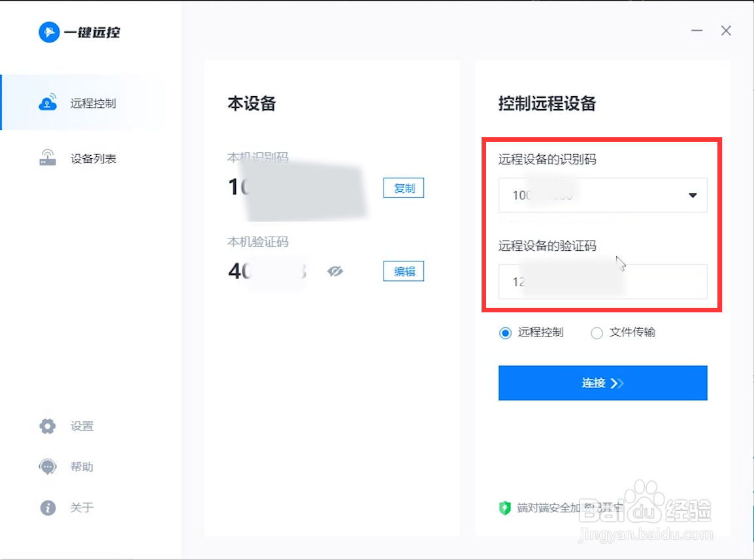
Task: Click the 帮助 help chat icon
Action: pyautogui.click(x=47, y=467)
